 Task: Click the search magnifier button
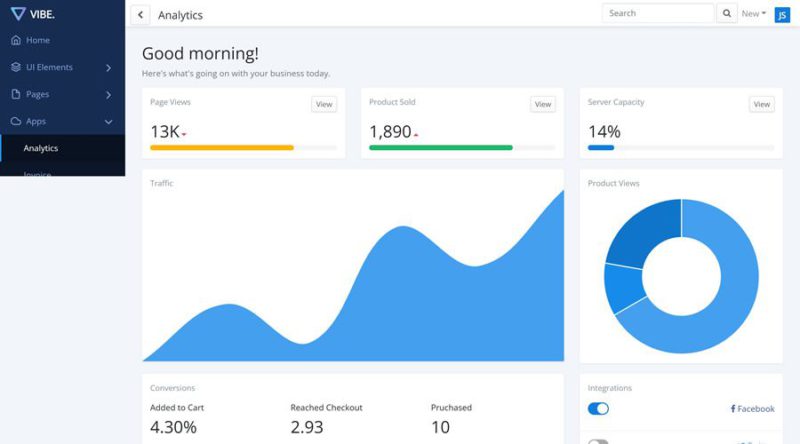pos(727,14)
